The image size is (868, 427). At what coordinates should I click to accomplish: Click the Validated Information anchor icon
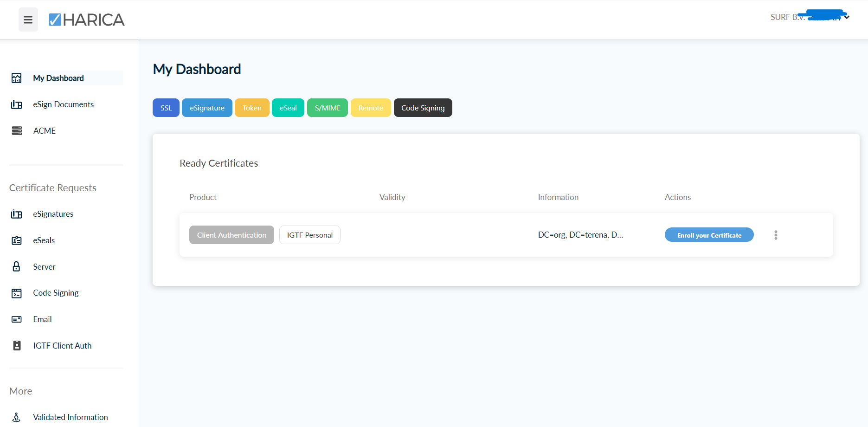[17, 417]
